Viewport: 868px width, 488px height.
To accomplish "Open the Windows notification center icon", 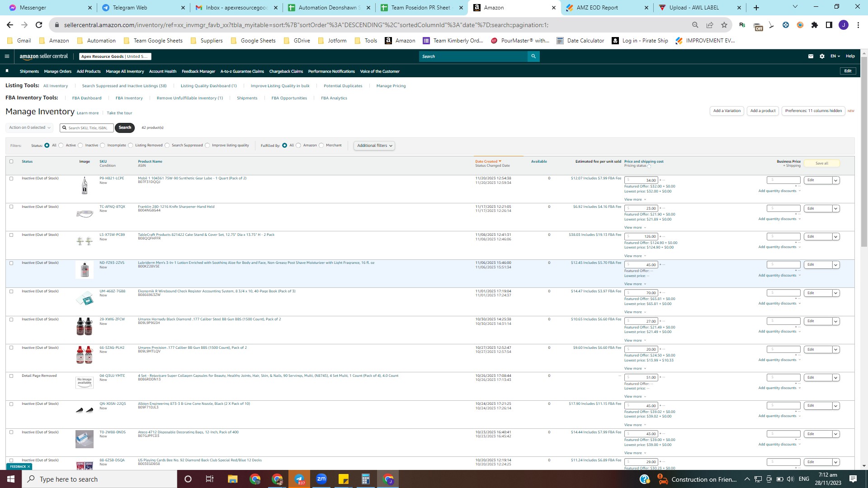I will (x=853, y=479).
